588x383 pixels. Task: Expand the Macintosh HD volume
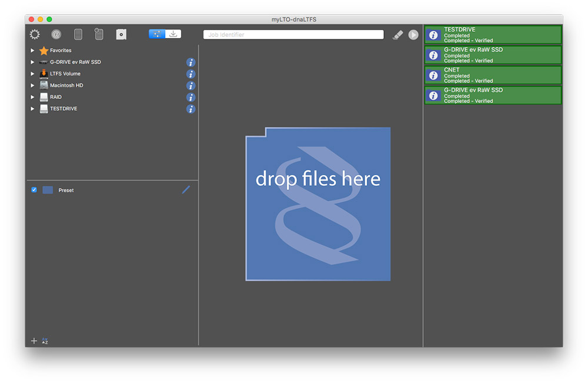pyautogui.click(x=32, y=85)
